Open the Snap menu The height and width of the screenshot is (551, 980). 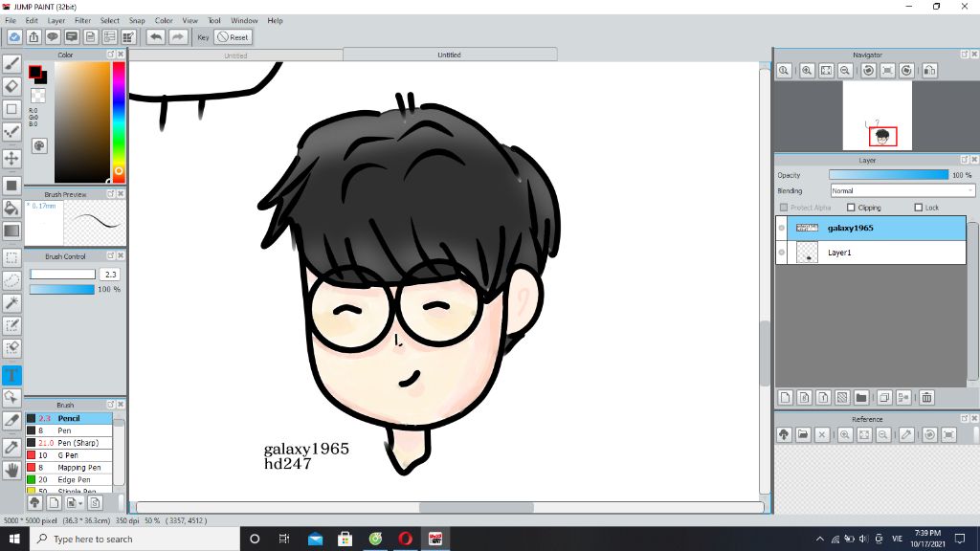point(137,21)
